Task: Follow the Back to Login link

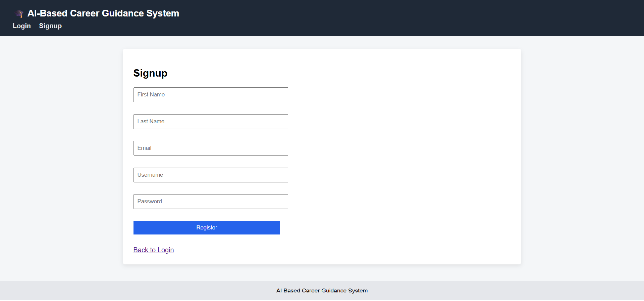Action: click(154, 250)
